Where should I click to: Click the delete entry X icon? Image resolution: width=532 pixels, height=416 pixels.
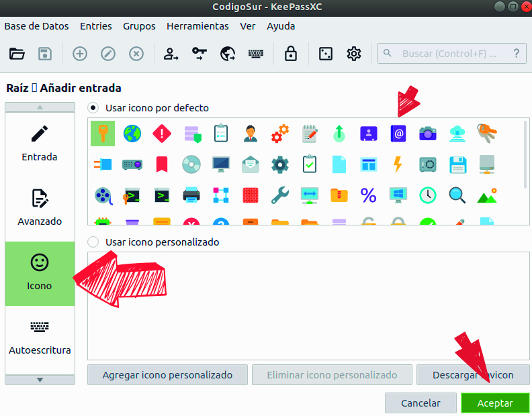point(136,54)
